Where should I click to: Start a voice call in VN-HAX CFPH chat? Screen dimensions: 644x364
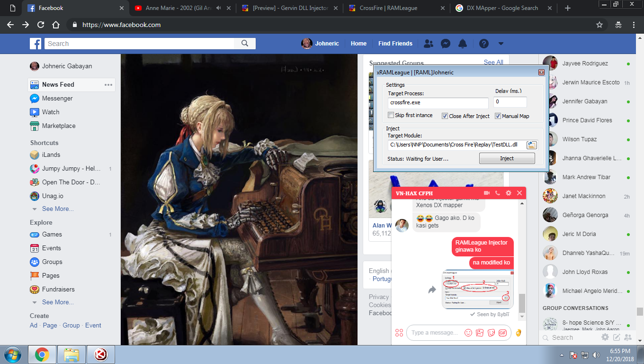pyautogui.click(x=497, y=193)
